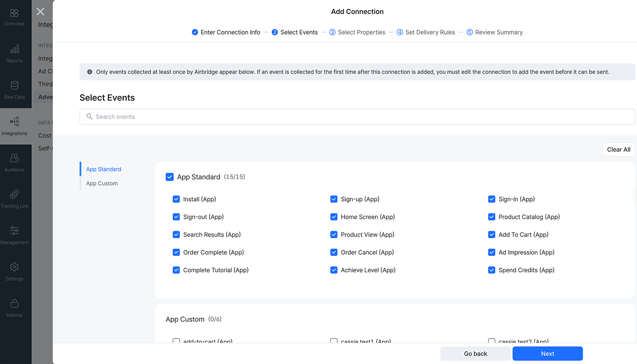
Task: Go to Raw Data section
Action: [x=14, y=89]
